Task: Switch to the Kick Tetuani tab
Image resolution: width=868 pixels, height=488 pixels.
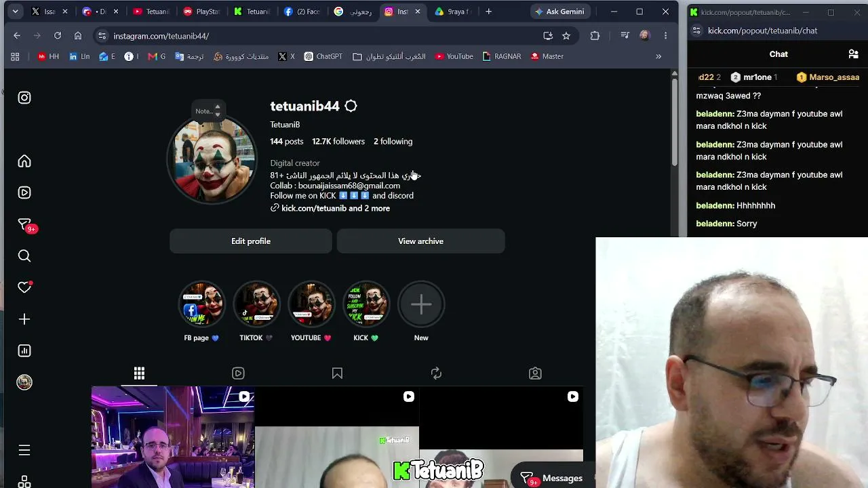Action: point(252,12)
